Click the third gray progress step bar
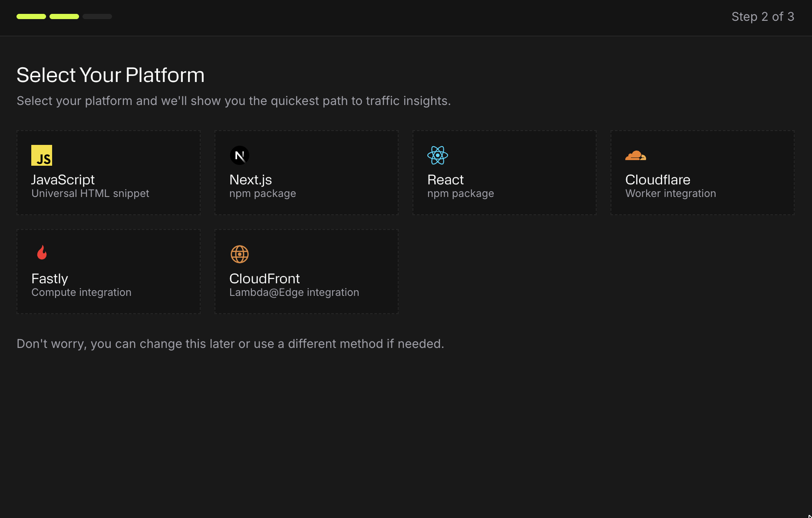812x518 pixels. click(97, 16)
